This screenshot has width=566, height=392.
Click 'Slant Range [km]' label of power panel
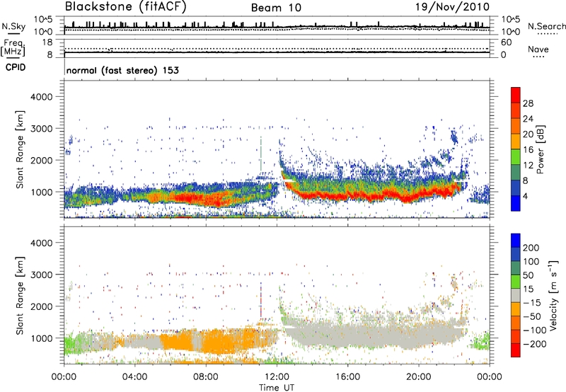click(20, 149)
